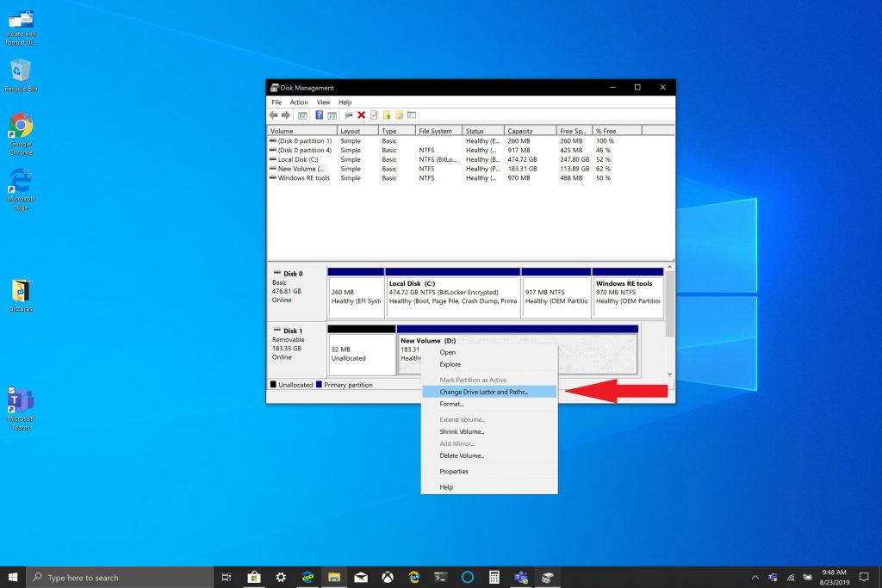882x588 pixels.
Task: Show hidden system tray icons
Action: [755, 578]
